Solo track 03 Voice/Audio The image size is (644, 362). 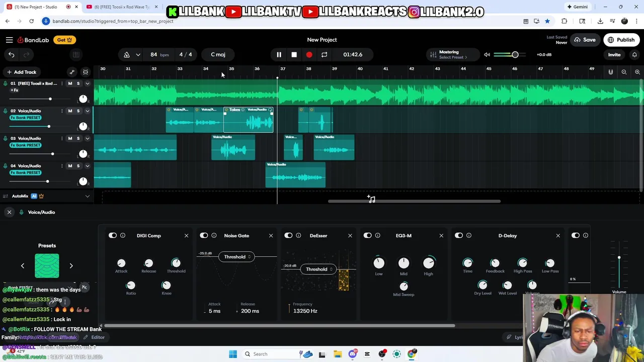78,138
